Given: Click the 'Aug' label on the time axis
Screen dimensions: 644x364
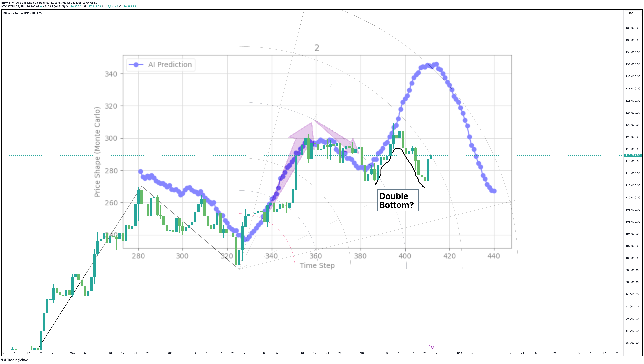Looking at the screenshot, I should [362, 353].
